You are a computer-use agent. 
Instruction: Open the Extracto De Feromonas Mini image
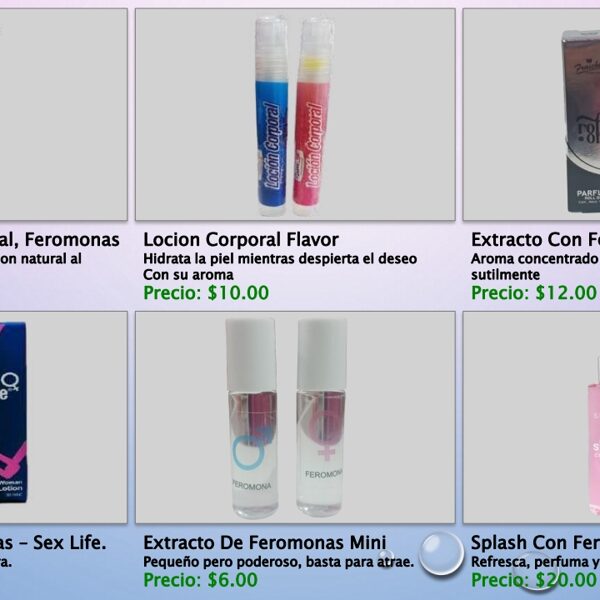point(295,417)
